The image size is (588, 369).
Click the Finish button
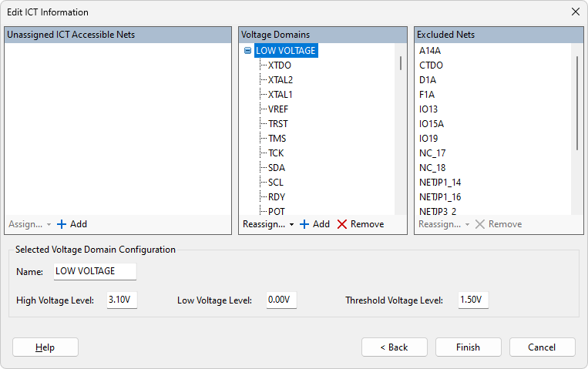[468, 347]
